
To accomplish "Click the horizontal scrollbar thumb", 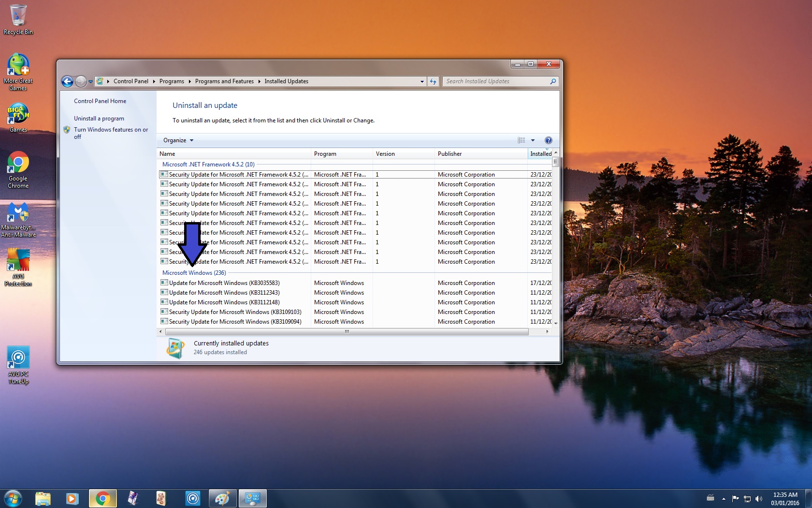I will point(347,332).
